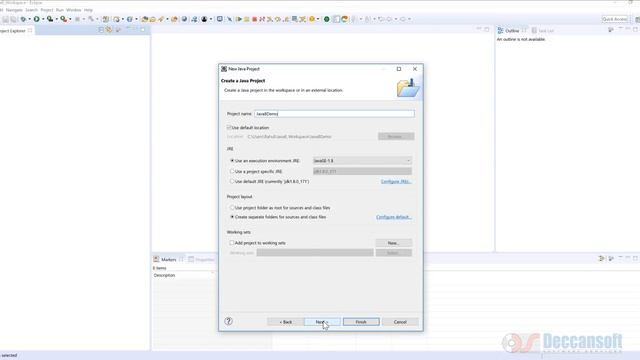Click the New working set button

point(393,243)
